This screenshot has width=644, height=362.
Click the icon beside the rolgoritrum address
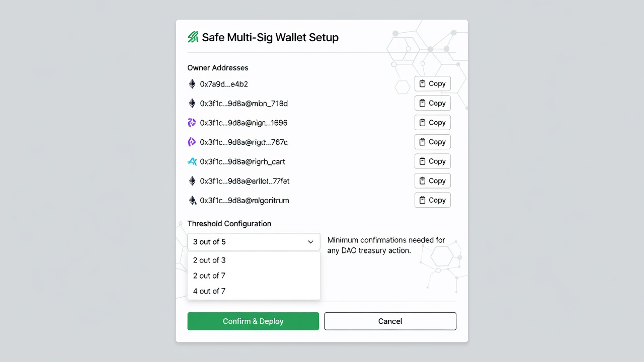(x=192, y=200)
